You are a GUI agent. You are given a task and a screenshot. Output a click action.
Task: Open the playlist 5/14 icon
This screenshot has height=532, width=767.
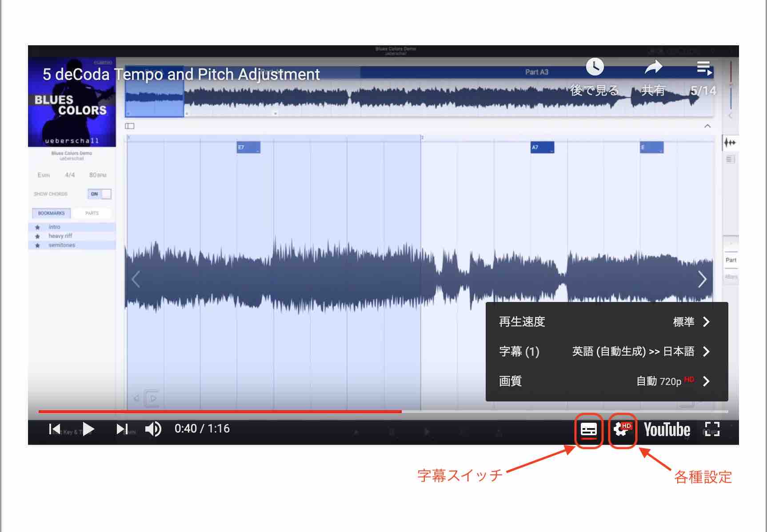pos(704,68)
